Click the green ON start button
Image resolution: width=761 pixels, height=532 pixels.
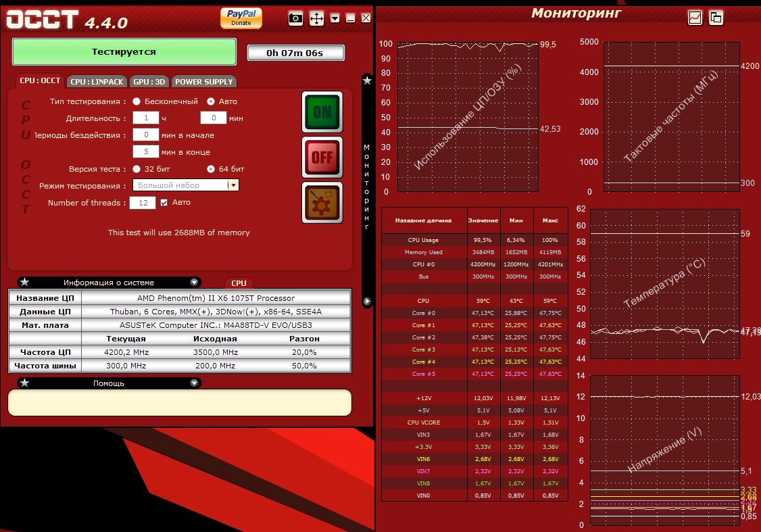coord(322,112)
